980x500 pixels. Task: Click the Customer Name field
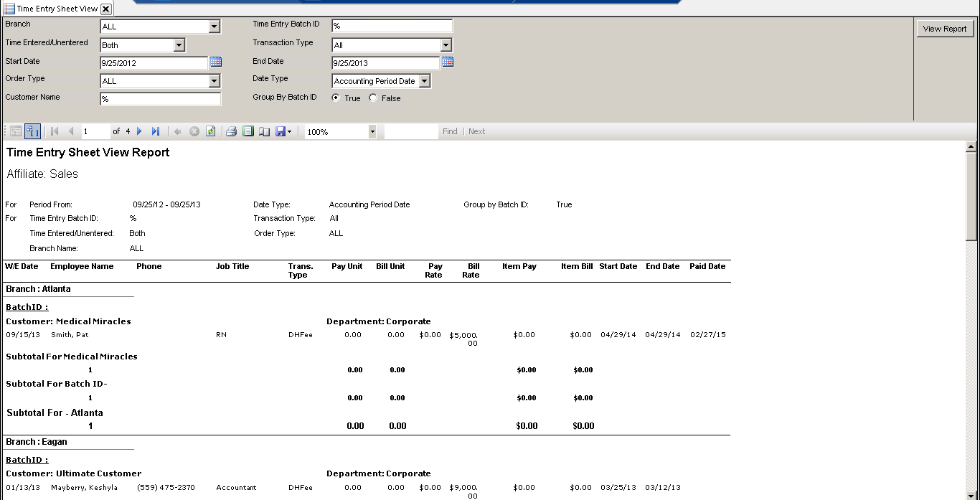tap(161, 99)
